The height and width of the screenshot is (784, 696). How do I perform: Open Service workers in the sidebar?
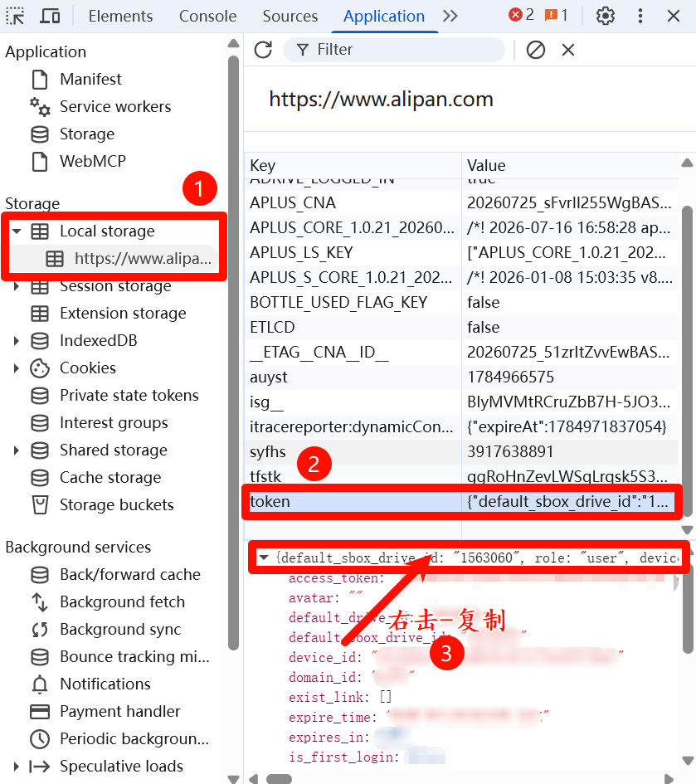point(115,106)
